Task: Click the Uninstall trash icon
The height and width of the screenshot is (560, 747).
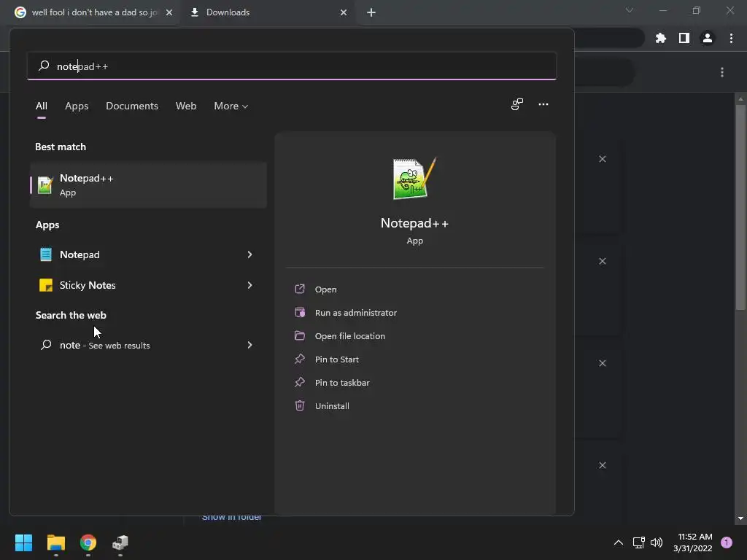Action: pos(300,405)
